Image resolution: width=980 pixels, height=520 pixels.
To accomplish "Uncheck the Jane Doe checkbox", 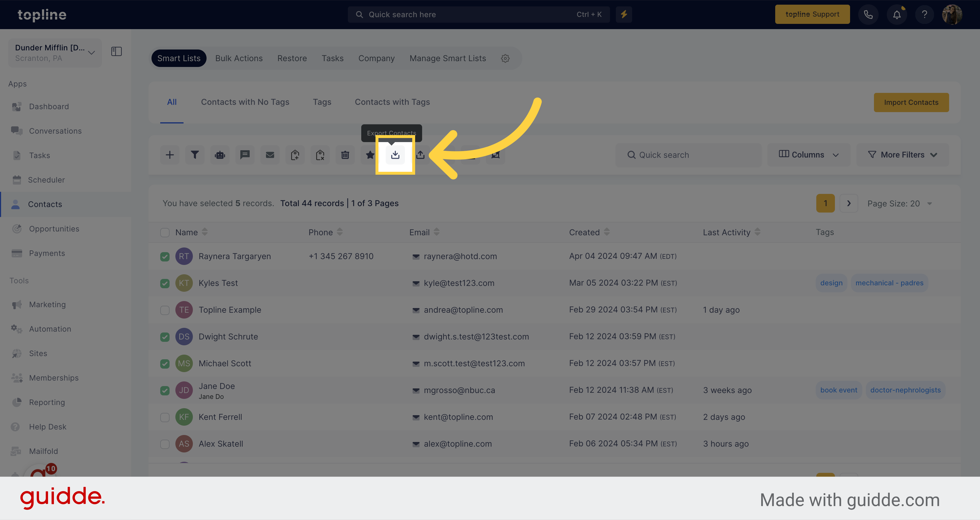I will click(x=165, y=390).
